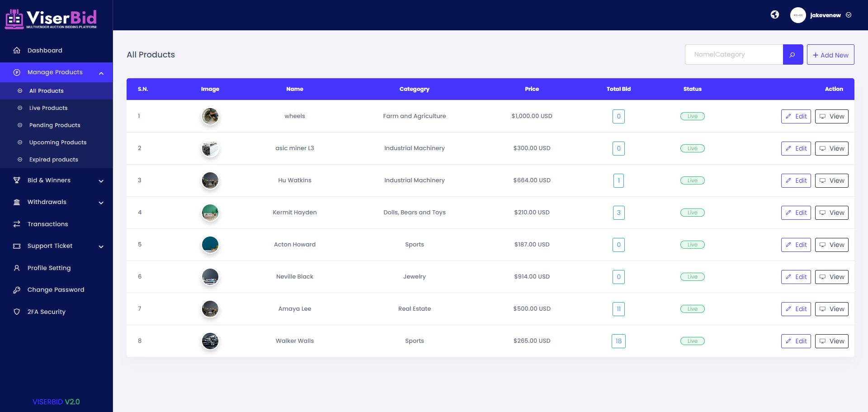Viewport: 868px width, 412px height.
Task: Edit the asic miner L3 product
Action: click(x=796, y=148)
